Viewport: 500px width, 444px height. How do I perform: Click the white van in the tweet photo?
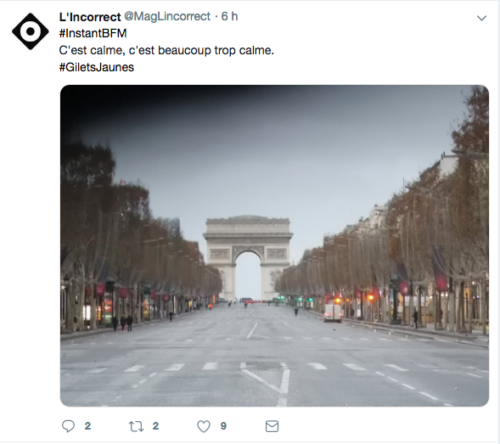(333, 313)
